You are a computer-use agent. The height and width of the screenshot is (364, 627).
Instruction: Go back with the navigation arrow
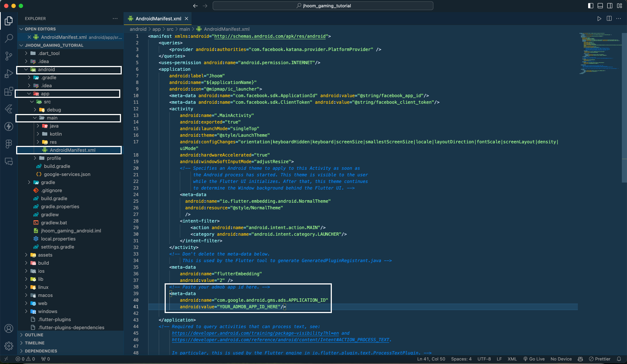[x=195, y=6]
